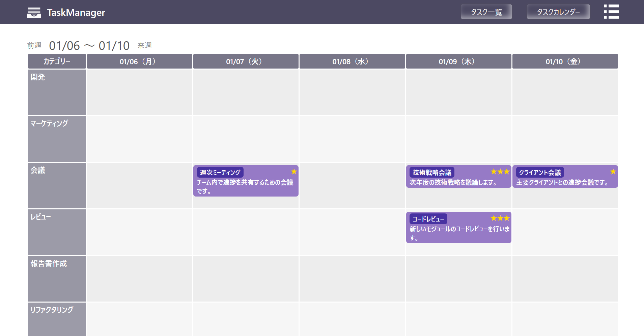This screenshot has width=644, height=336.
Task: Open the 週次ミーティング task title
Action: tap(220, 172)
